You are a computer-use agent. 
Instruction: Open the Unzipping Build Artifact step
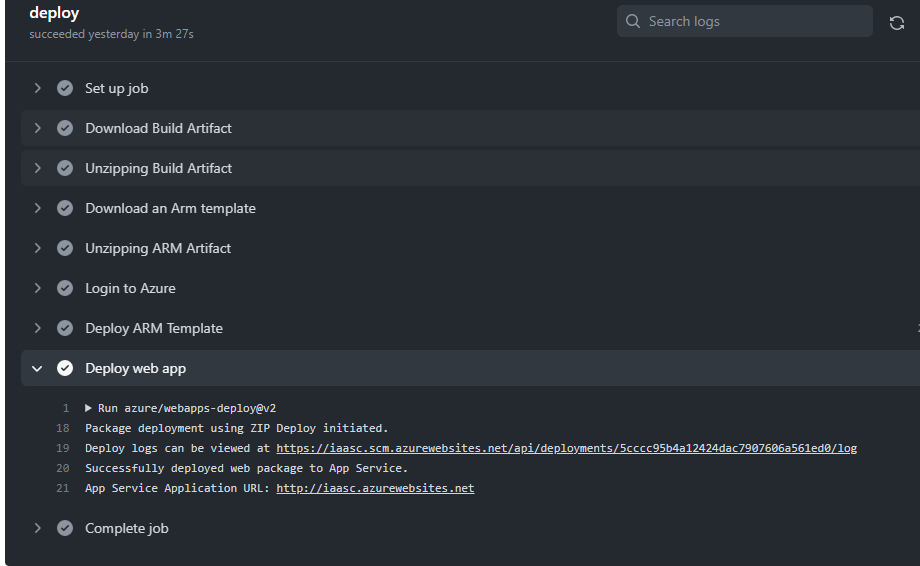point(158,168)
